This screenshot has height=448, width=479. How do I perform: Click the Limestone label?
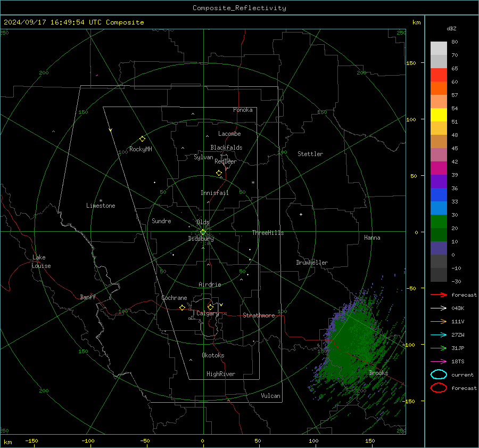click(101, 206)
